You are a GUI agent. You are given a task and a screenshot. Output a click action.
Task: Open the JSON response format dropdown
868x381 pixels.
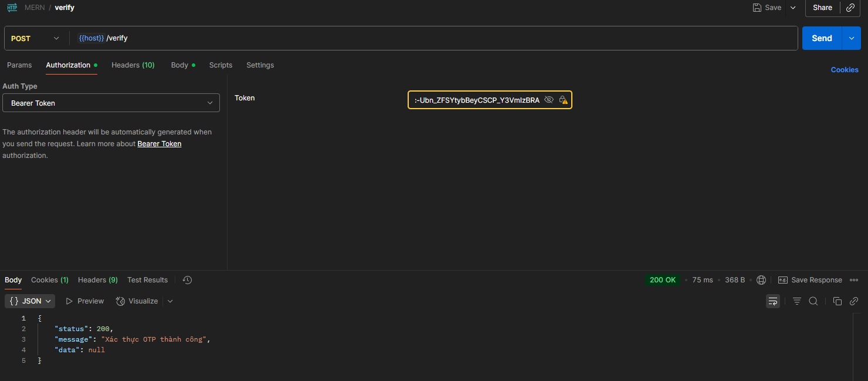tap(32, 301)
